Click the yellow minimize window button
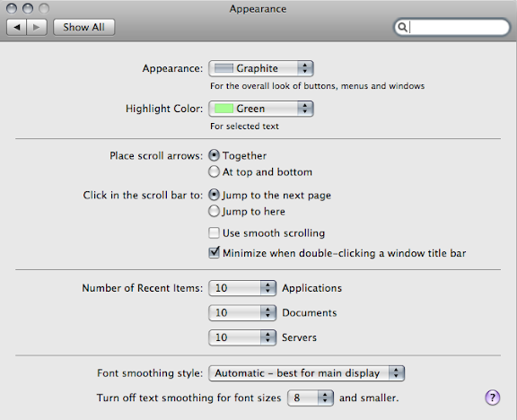 tap(28, 9)
